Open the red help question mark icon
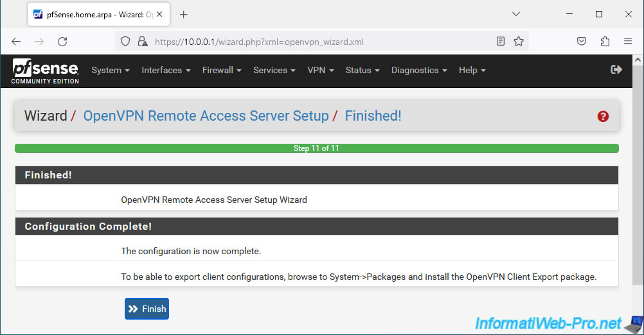 [602, 116]
